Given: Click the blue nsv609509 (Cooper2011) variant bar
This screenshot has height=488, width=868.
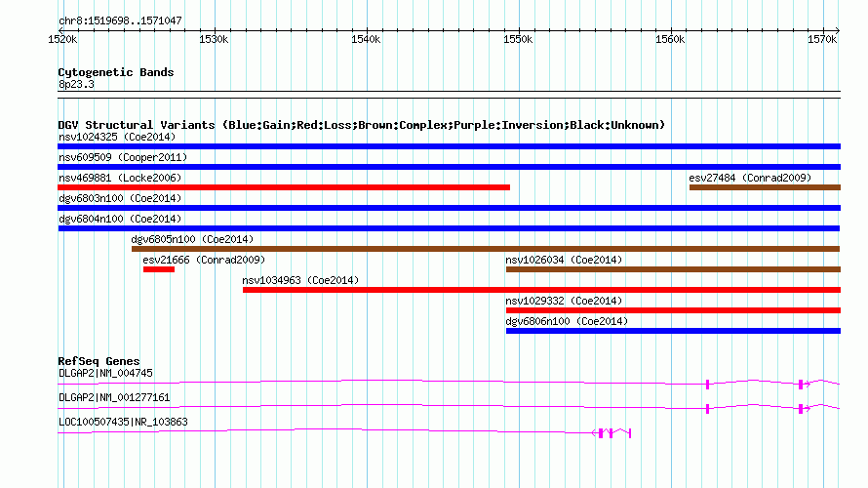Looking at the screenshot, I should tap(449, 167).
